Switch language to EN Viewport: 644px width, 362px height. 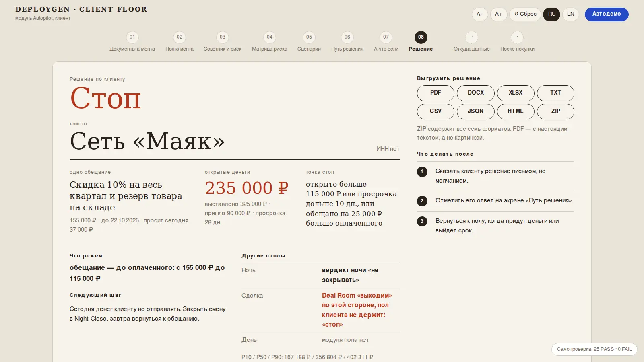pos(570,14)
